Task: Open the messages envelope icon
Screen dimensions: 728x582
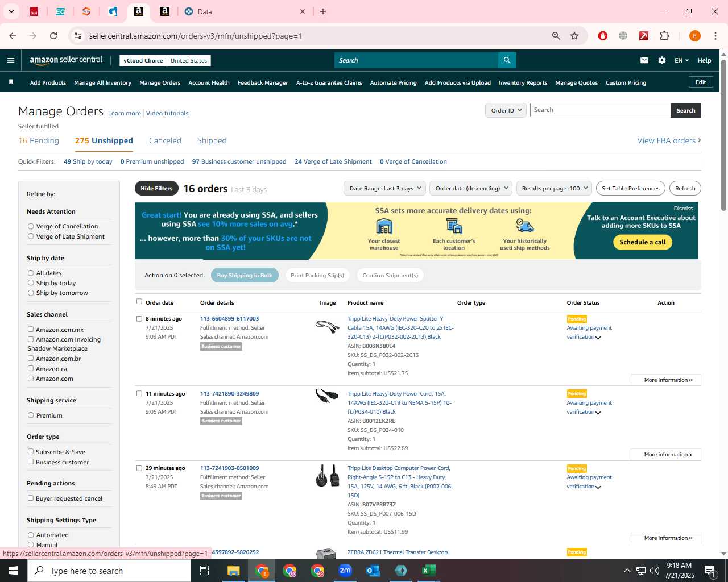Action: tap(644, 60)
